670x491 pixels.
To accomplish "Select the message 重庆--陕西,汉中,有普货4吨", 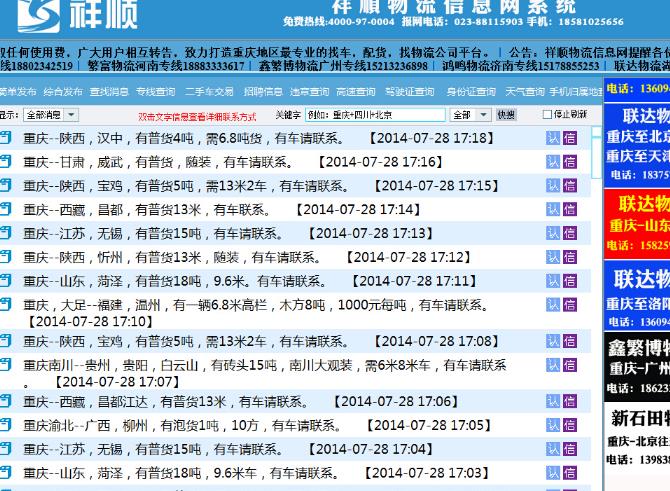I will (x=259, y=138).
